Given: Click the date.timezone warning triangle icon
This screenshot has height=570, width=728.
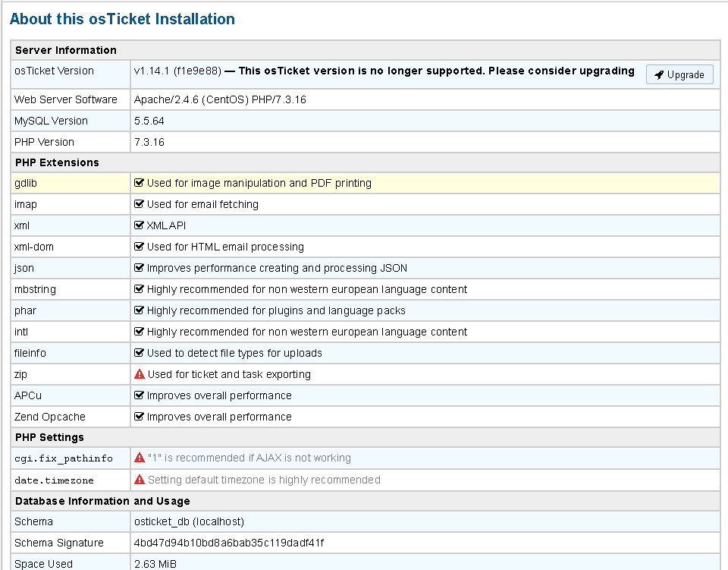Looking at the screenshot, I should [x=140, y=480].
